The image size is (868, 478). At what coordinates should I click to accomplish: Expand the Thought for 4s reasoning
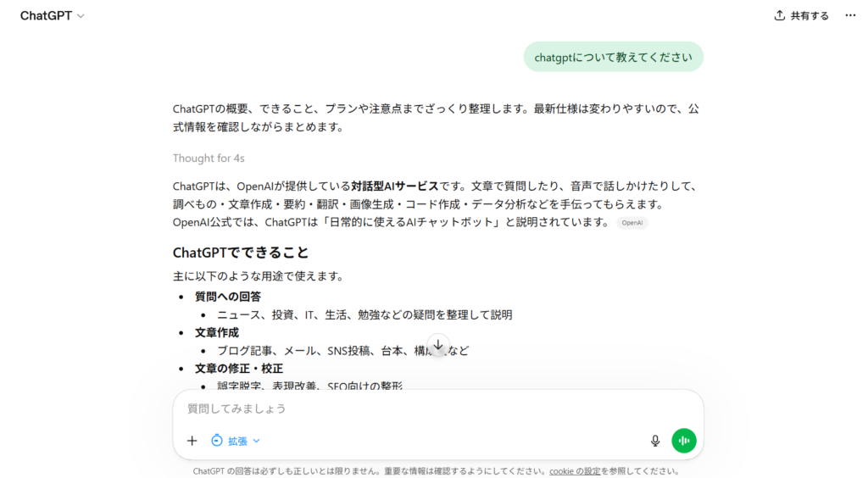209,158
